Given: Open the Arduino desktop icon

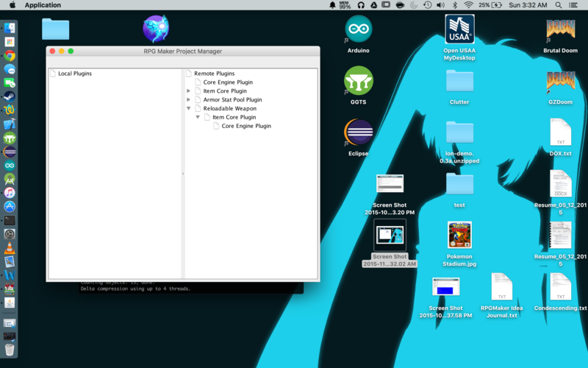Looking at the screenshot, I should pyautogui.click(x=359, y=29).
